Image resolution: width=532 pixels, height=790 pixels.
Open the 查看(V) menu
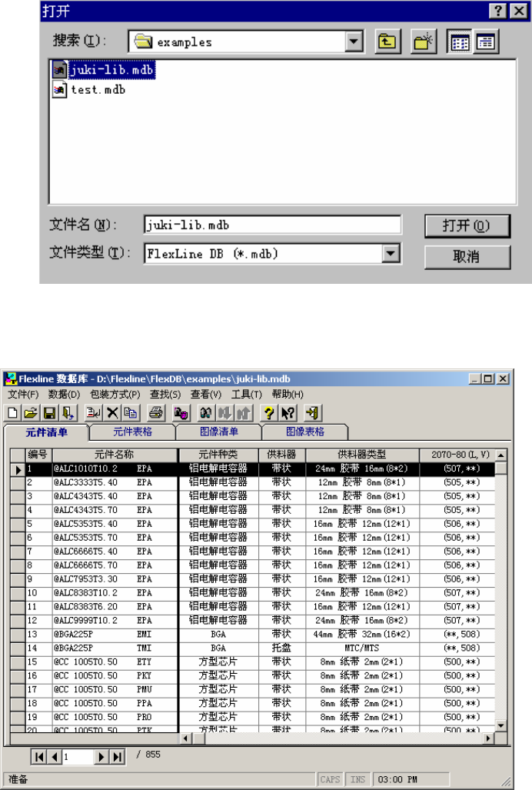click(x=206, y=394)
